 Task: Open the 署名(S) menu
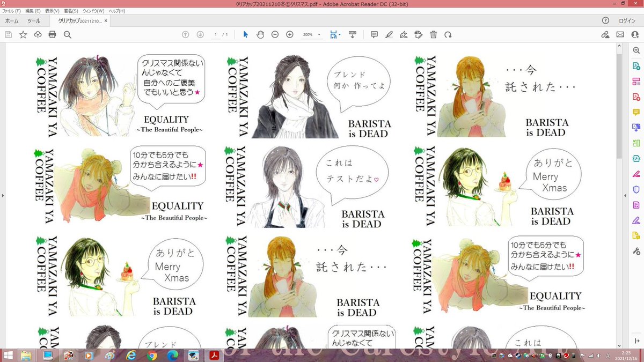click(71, 11)
